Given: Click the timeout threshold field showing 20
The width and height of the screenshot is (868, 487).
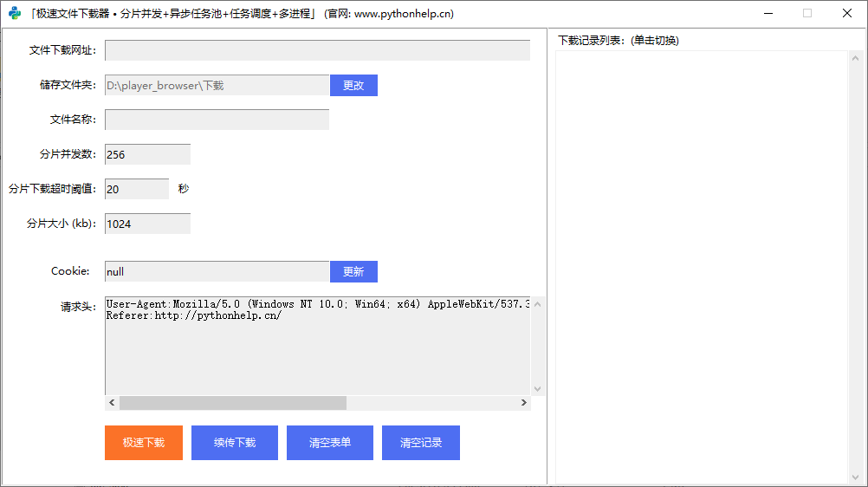Looking at the screenshot, I should tap(137, 189).
